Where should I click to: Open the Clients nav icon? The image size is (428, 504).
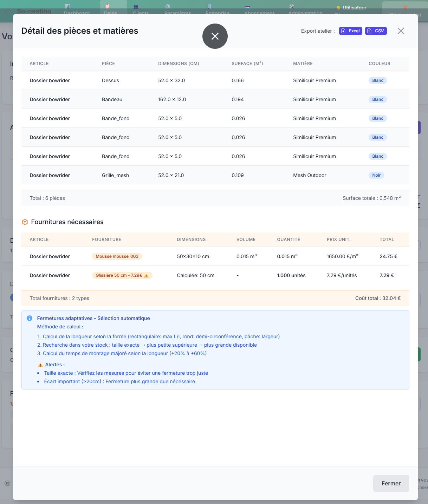coord(136,6)
